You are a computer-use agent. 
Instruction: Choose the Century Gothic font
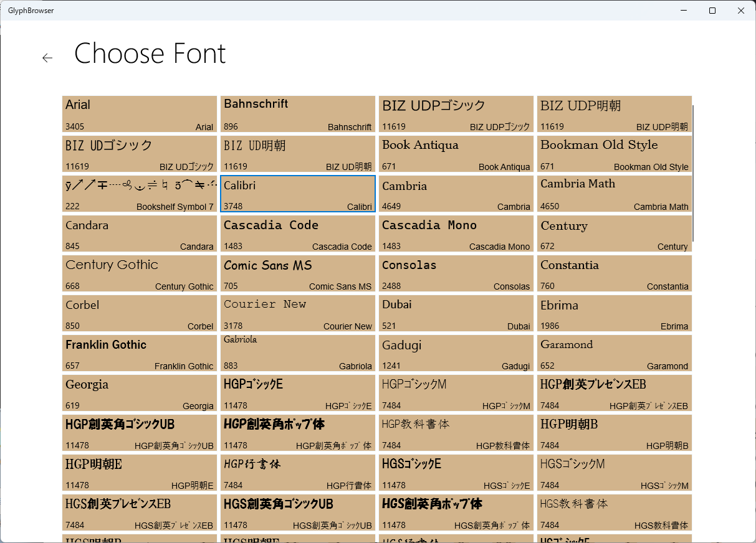coord(140,274)
